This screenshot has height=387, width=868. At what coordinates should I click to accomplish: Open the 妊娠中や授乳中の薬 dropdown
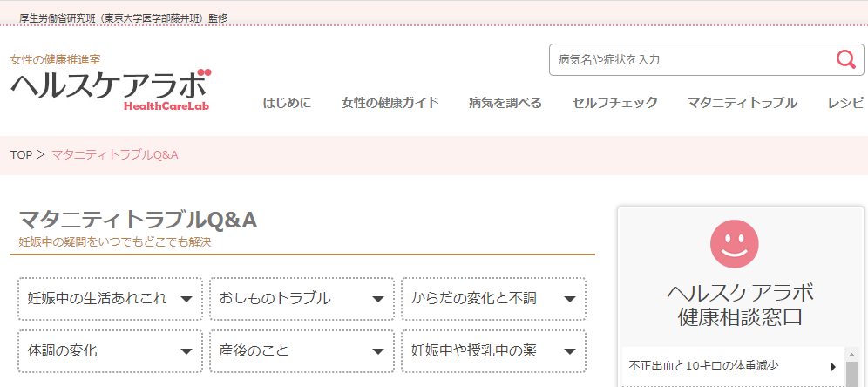click(494, 351)
